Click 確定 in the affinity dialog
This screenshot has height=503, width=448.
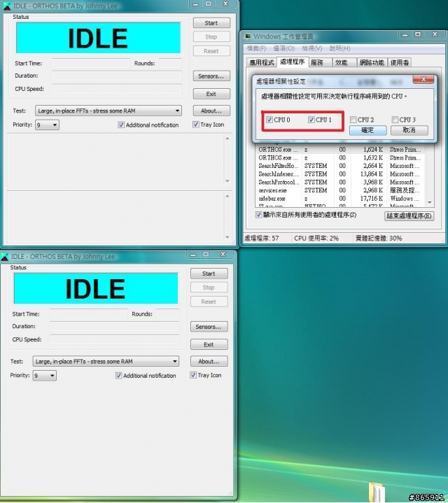click(367, 130)
